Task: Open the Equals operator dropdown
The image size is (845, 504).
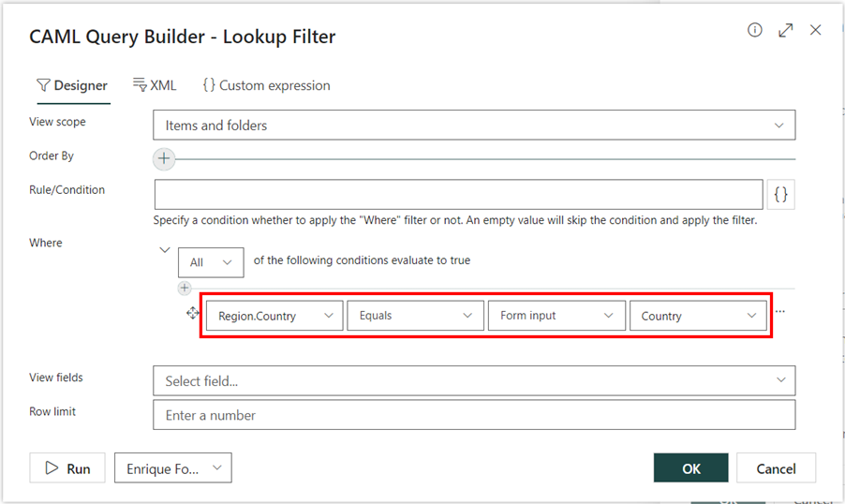Action: (x=415, y=316)
